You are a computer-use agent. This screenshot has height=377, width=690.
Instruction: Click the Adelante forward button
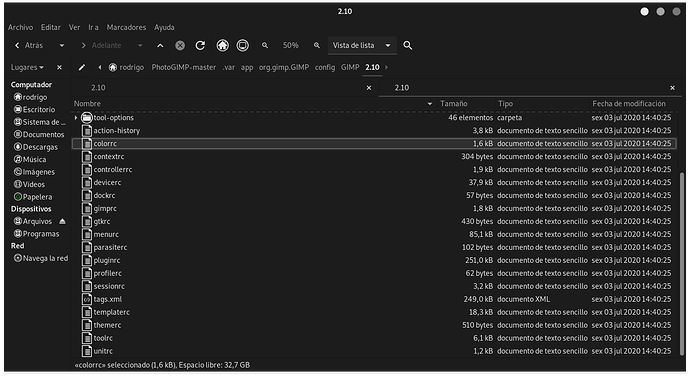click(101, 45)
